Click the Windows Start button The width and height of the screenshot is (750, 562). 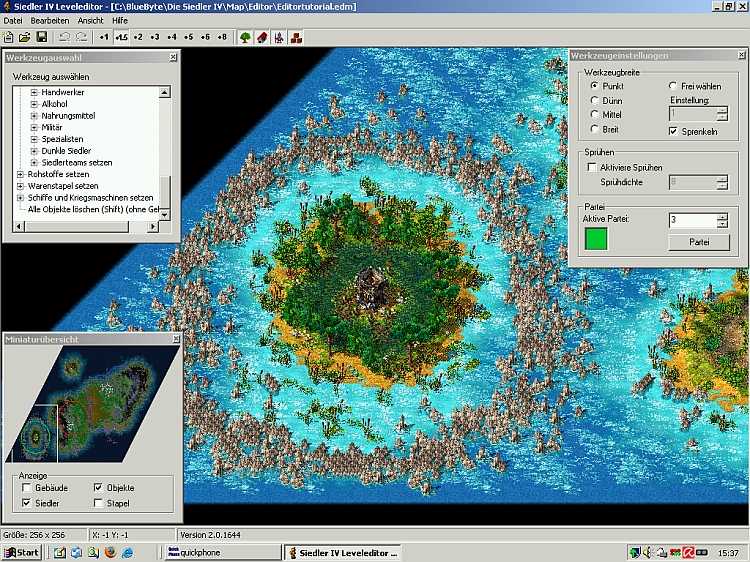(22, 552)
